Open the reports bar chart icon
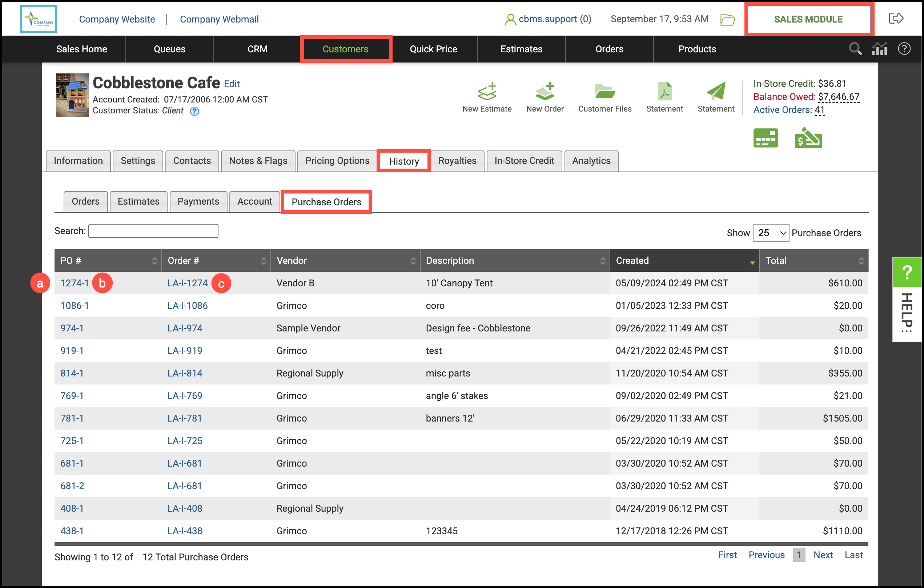The image size is (924, 588). pyautogui.click(x=879, y=49)
